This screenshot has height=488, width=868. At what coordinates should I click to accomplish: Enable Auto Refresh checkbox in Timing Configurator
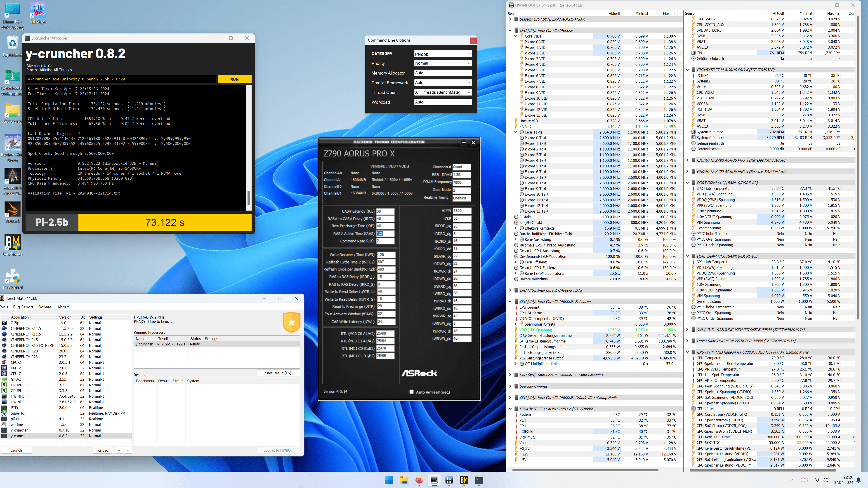point(411,392)
